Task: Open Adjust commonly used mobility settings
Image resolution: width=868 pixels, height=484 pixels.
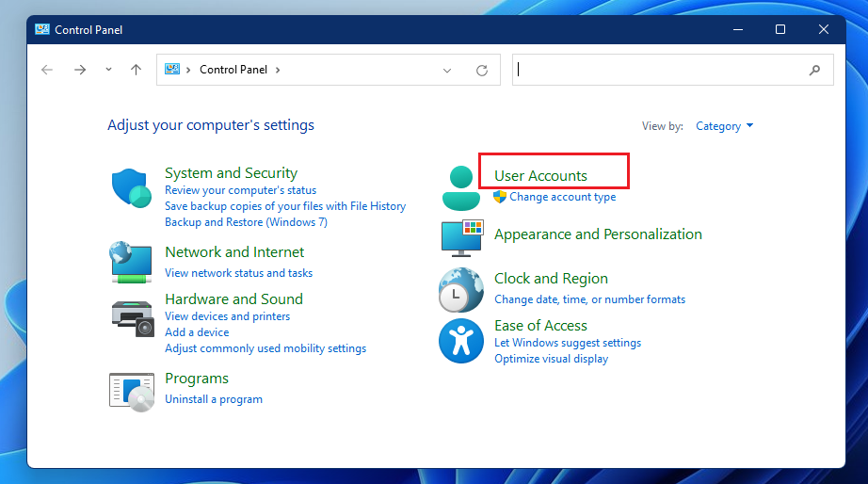Action: [265, 348]
